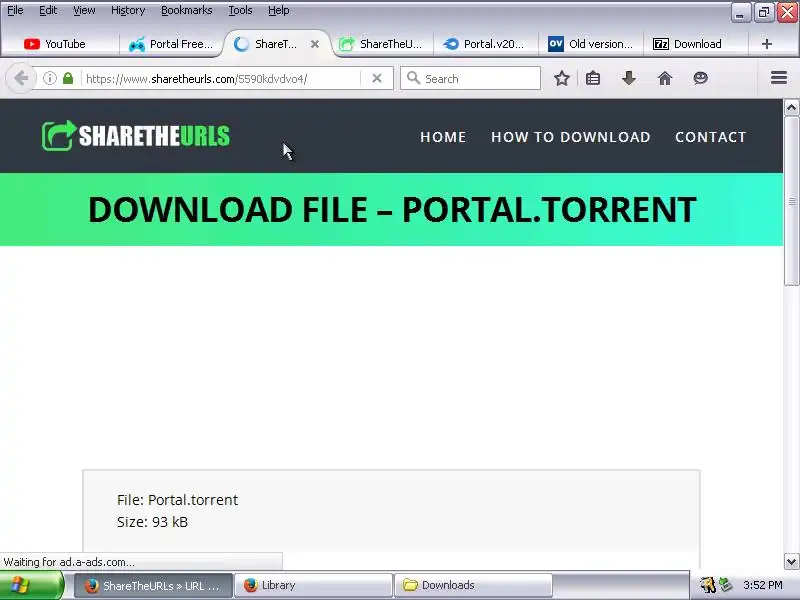Click the 3:52 PM clock
This screenshot has height=600, width=800.
coord(762,585)
